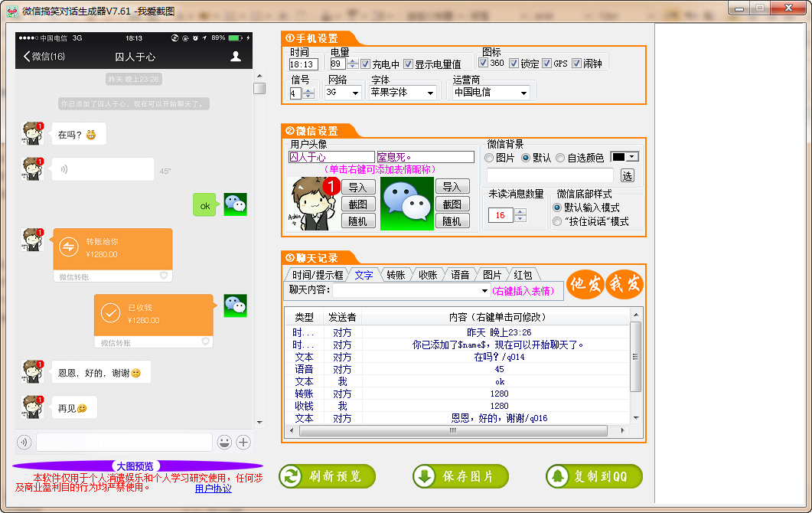Click the avatar beside 在吗? message

point(33,134)
